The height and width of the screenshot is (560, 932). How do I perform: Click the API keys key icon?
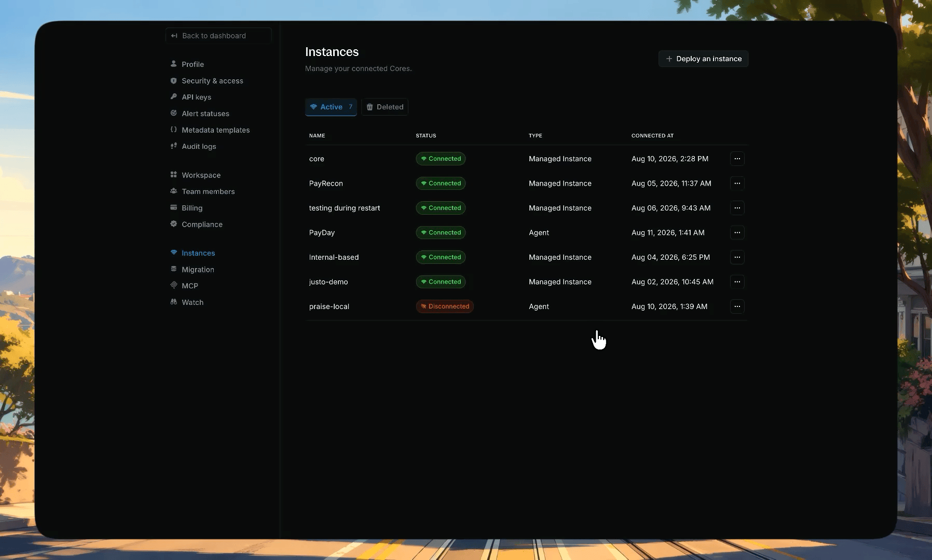tap(173, 96)
